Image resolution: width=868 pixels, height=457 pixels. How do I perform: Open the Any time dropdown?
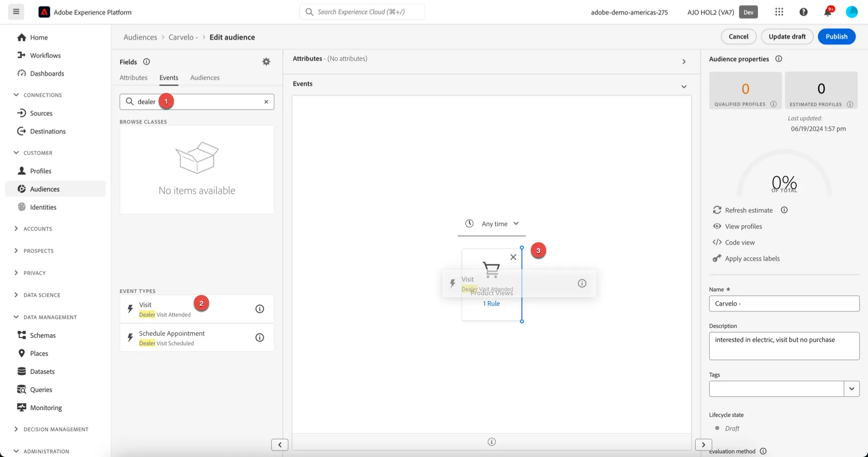click(x=492, y=224)
